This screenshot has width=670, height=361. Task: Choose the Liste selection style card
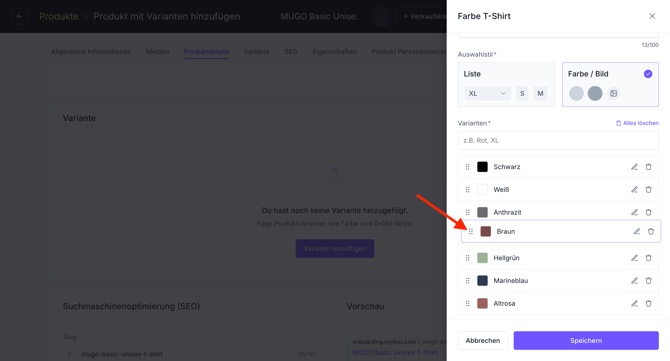pyautogui.click(x=506, y=84)
